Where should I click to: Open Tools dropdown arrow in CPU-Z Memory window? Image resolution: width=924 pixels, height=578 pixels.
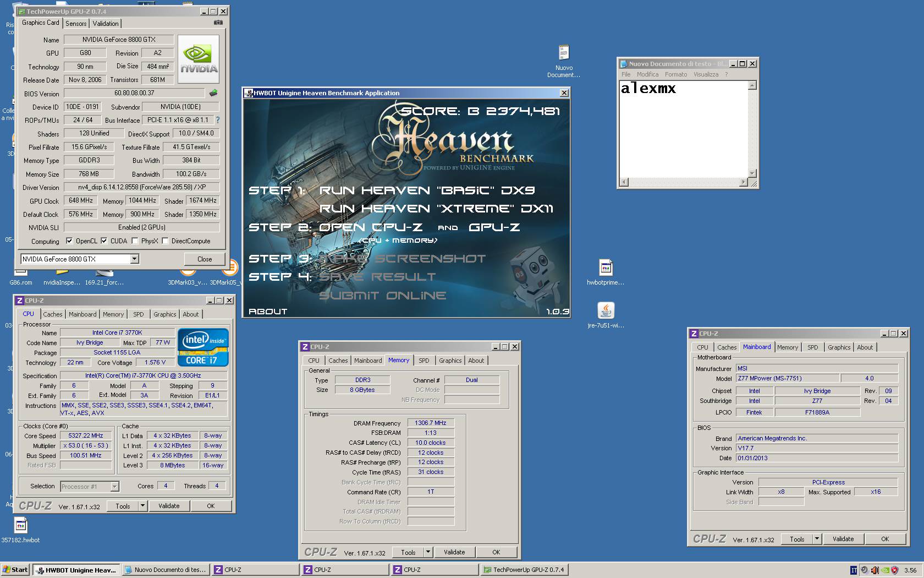(428, 552)
